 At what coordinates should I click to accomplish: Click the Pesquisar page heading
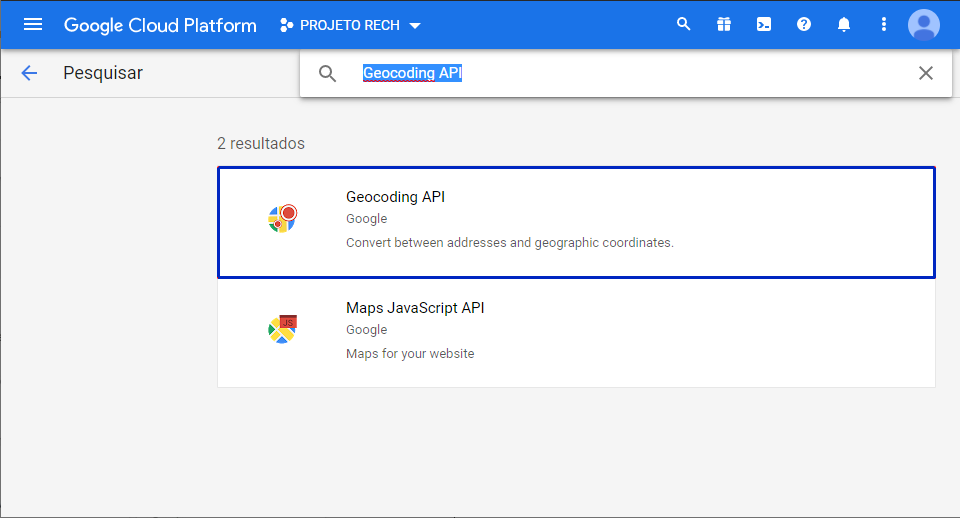tap(103, 73)
